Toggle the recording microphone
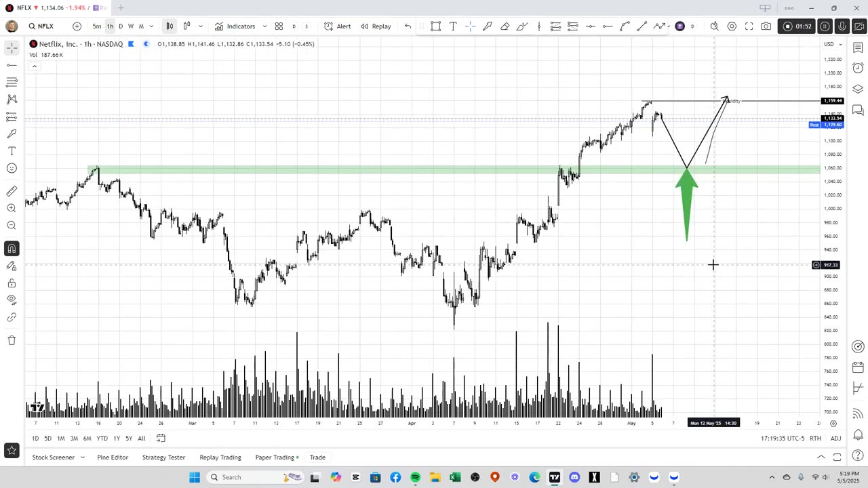Screen dimensions: 868x488 click(x=842, y=26)
